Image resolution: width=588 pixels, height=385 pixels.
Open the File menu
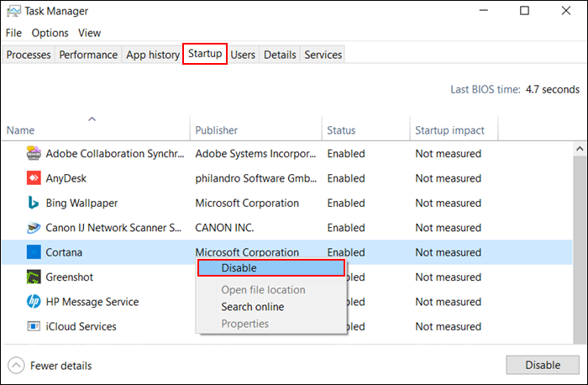tap(13, 33)
